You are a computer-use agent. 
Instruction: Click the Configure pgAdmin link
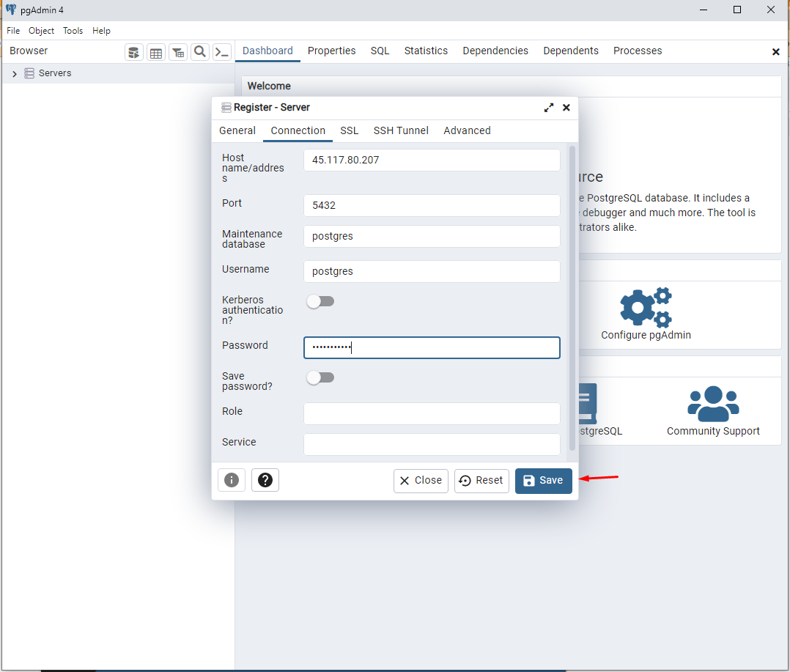[646, 335]
